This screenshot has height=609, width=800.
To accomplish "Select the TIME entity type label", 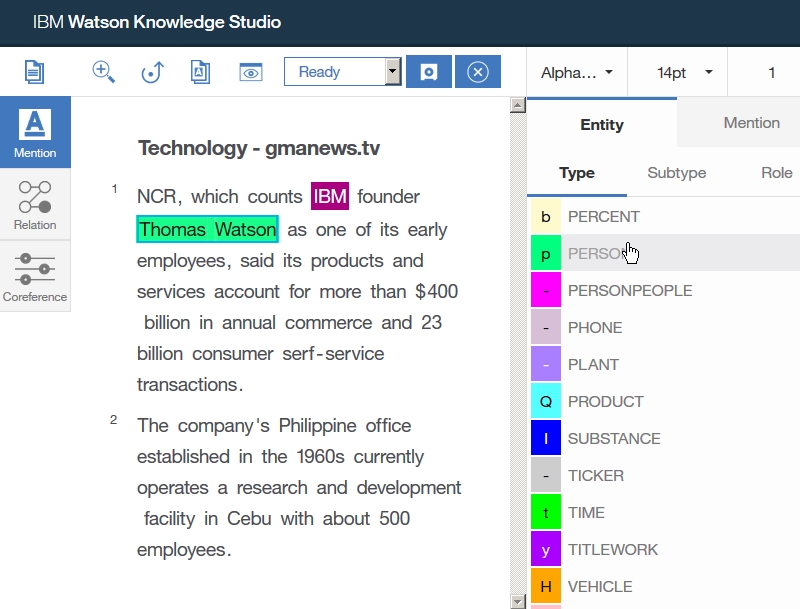I will click(x=586, y=513).
